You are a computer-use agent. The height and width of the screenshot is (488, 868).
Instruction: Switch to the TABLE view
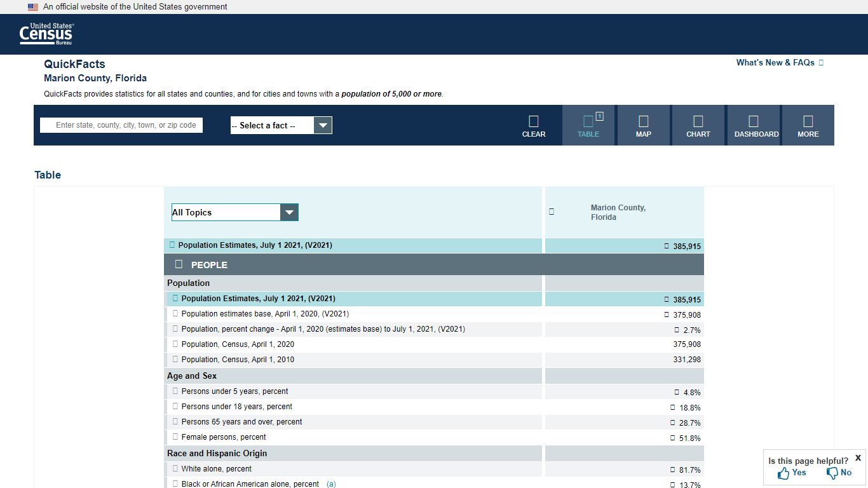[588, 126]
